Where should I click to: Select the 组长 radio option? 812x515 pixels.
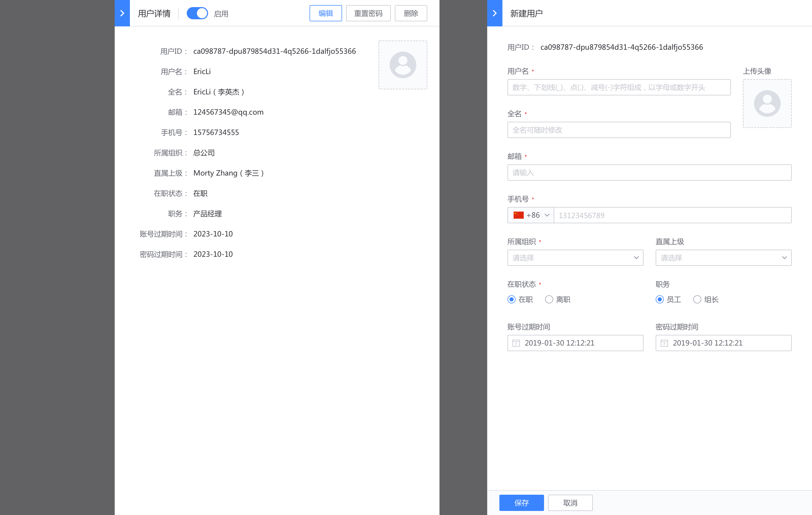click(x=697, y=299)
